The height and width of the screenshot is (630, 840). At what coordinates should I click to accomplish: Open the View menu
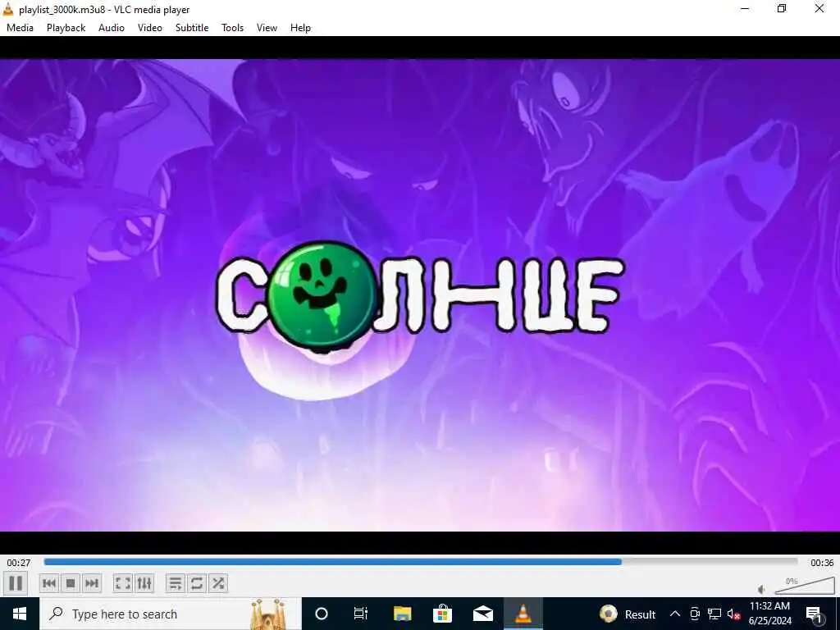[x=267, y=28]
